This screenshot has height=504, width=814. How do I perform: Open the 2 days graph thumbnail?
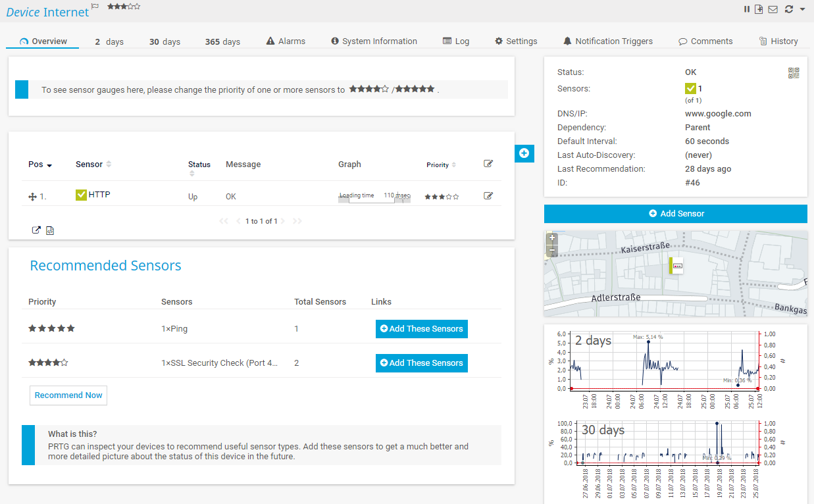(665, 365)
